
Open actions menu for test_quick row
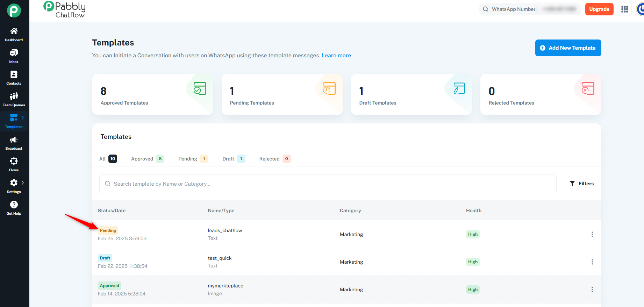pyautogui.click(x=592, y=262)
